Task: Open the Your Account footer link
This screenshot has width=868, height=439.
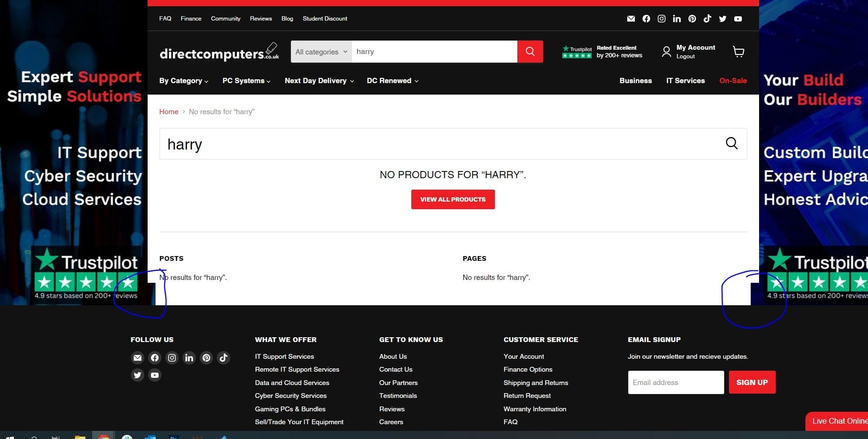Action: (x=524, y=356)
